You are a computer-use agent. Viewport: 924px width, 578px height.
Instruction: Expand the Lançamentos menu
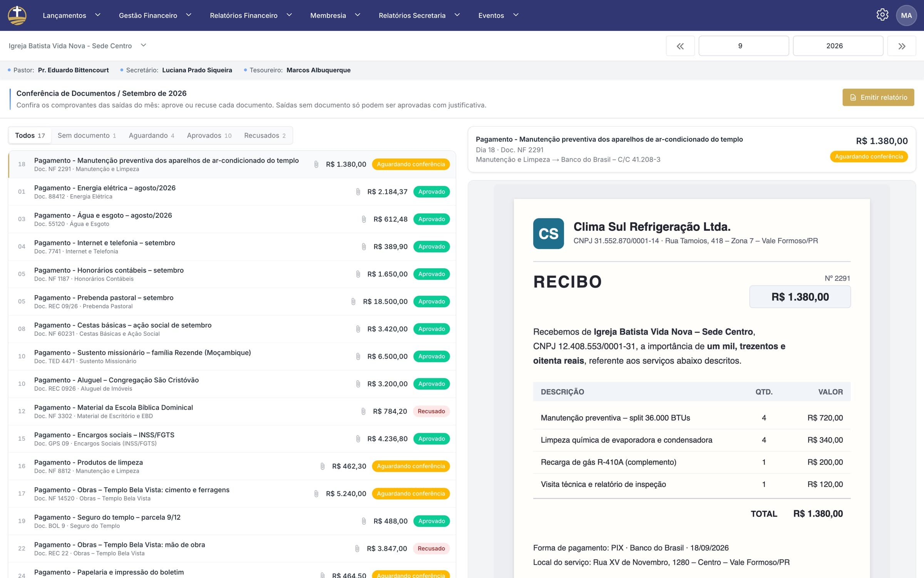[72, 15]
